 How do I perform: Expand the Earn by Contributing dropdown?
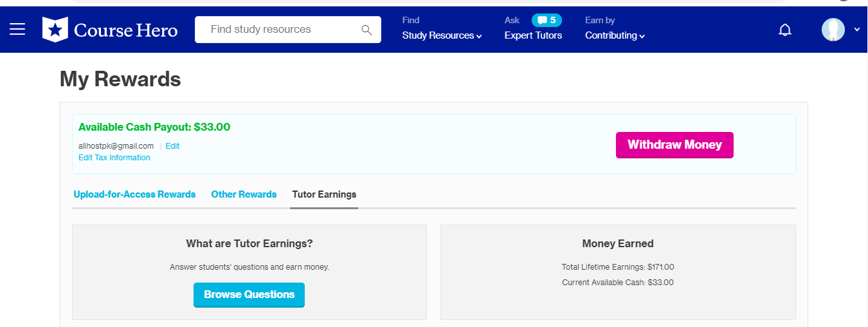pyautogui.click(x=615, y=35)
